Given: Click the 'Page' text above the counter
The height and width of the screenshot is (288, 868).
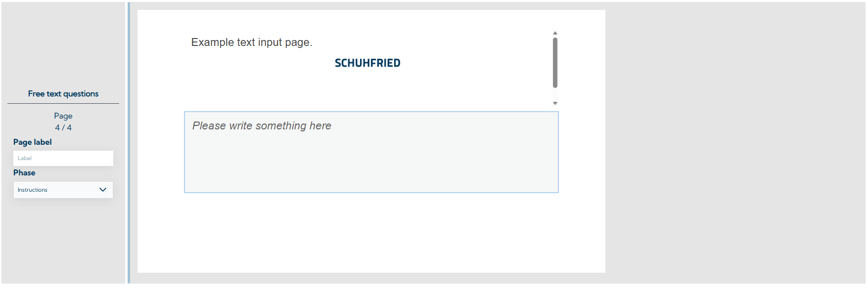Looking at the screenshot, I should coord(63,116).
